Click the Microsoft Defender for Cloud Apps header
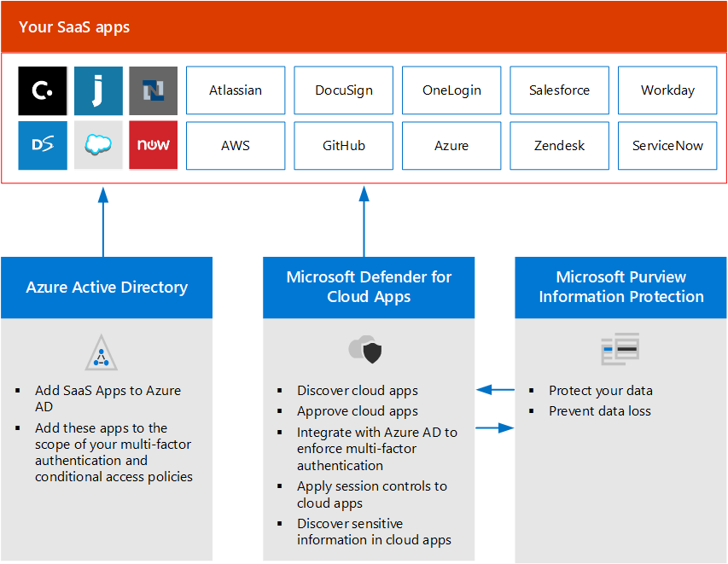The image size is (728, 564). pyautogui.click(x=369, y=288)
